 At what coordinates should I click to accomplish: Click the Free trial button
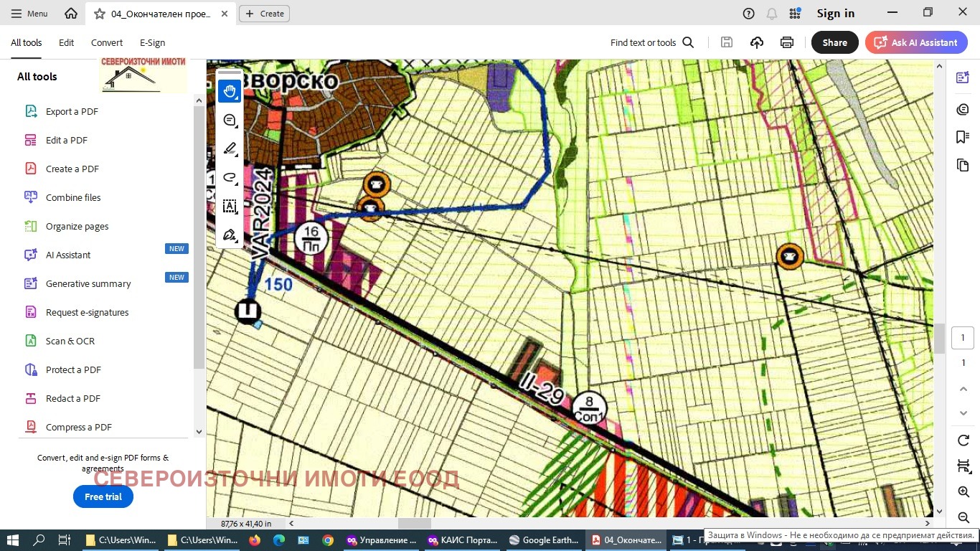pos(103,496)
